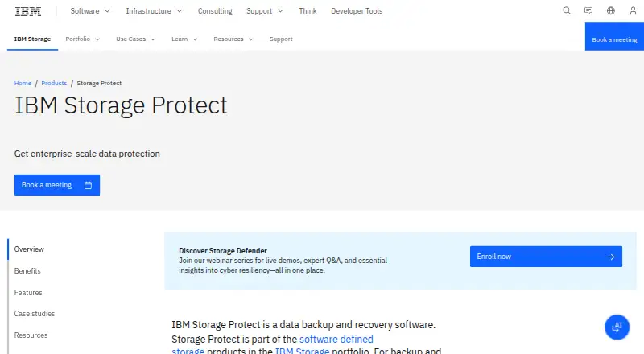Screen dimensions: 644x354
Task: Jump to Case studies section in sidebar
Action: pos(34,314)
